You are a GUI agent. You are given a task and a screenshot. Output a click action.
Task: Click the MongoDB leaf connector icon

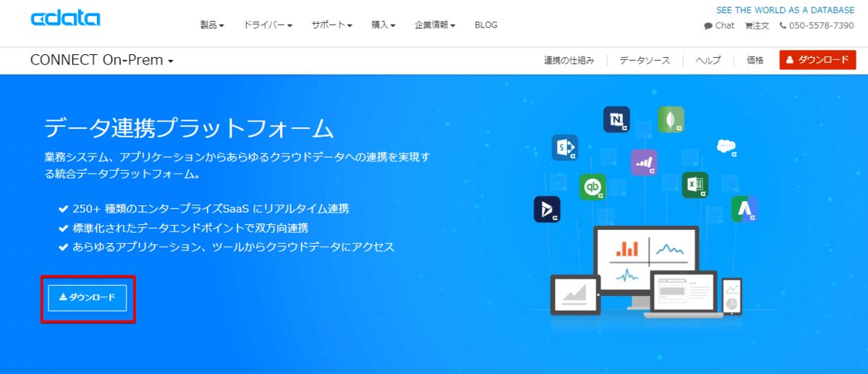point(671,119)
